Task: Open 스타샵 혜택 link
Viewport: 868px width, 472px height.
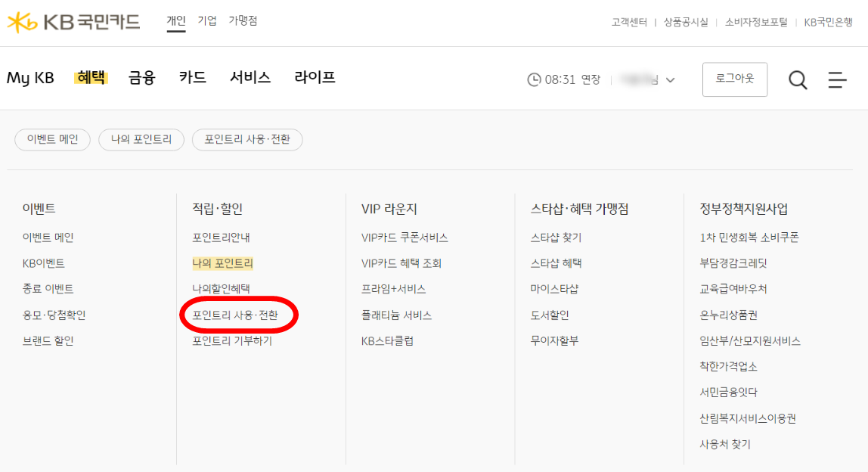Action: click(556, 263)
